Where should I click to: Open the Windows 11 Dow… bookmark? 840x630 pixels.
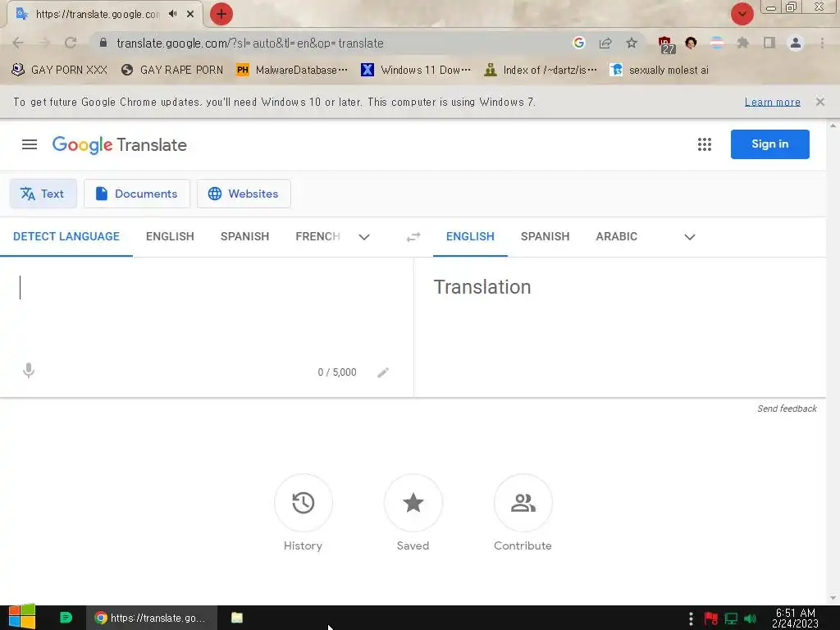pos(416,70)
